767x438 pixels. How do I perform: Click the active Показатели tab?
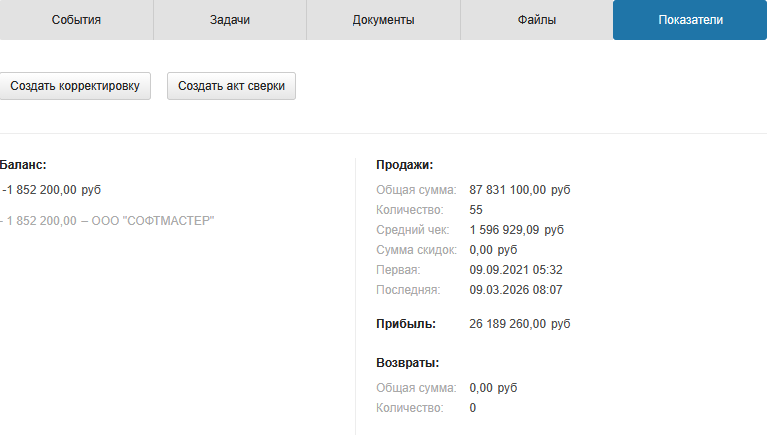(690, 20)
